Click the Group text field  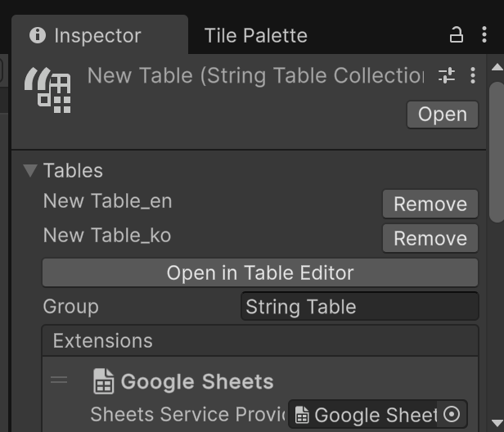click(x=359, y=307)
